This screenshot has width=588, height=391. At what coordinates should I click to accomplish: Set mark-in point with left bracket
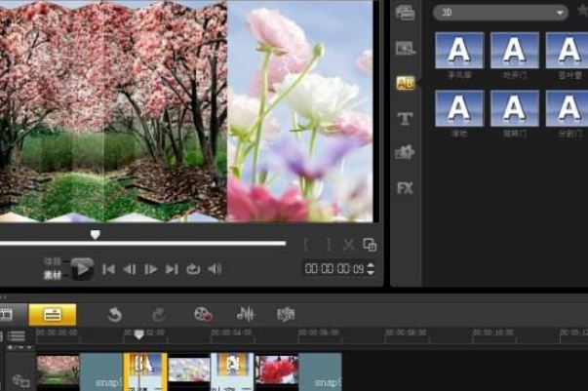coord(307,245)
